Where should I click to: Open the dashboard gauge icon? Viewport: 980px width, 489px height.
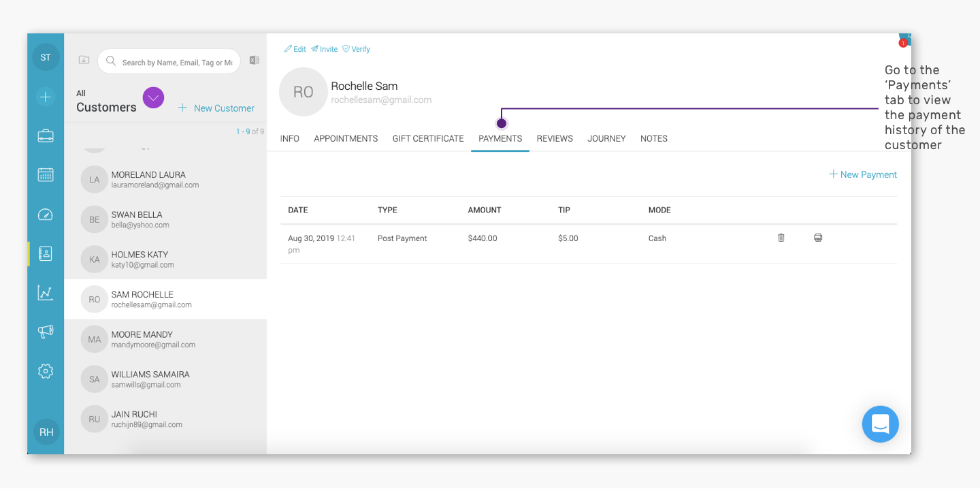click(x=46, y=215)
